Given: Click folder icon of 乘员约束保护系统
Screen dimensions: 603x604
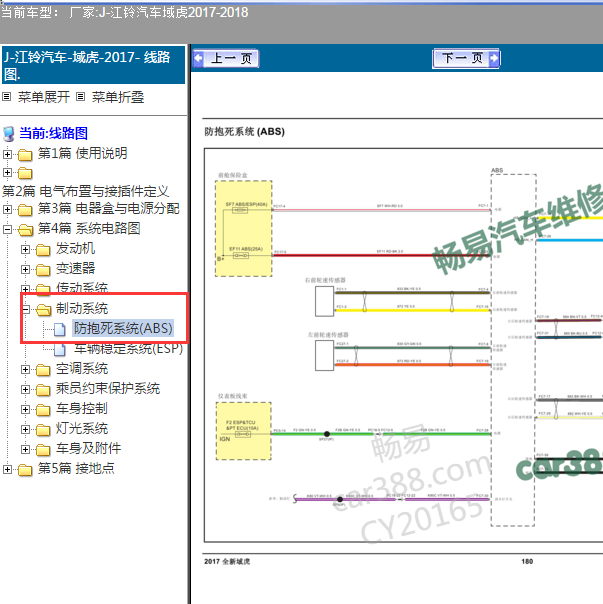Looking at the screenshot, I should [x=43, y=390].
